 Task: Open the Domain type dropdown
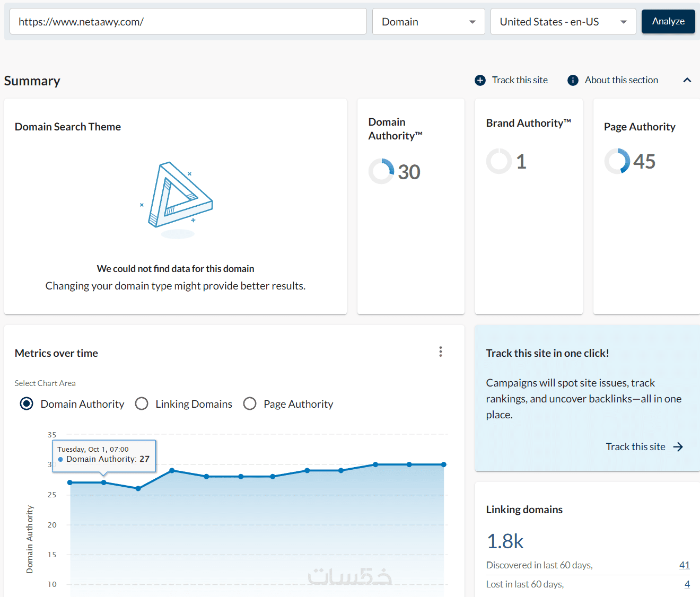(428, 22)
